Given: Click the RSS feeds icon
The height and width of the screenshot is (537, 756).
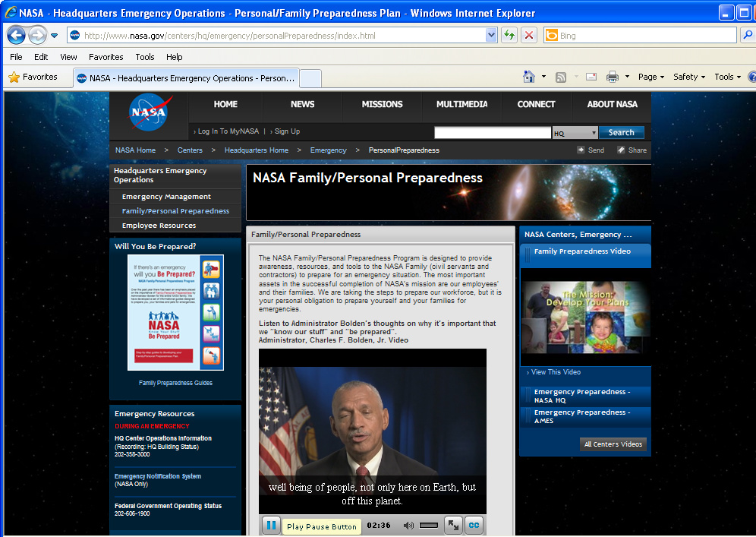Looking at the screenshot, I should pyautogui.click(x=561, y=77).
